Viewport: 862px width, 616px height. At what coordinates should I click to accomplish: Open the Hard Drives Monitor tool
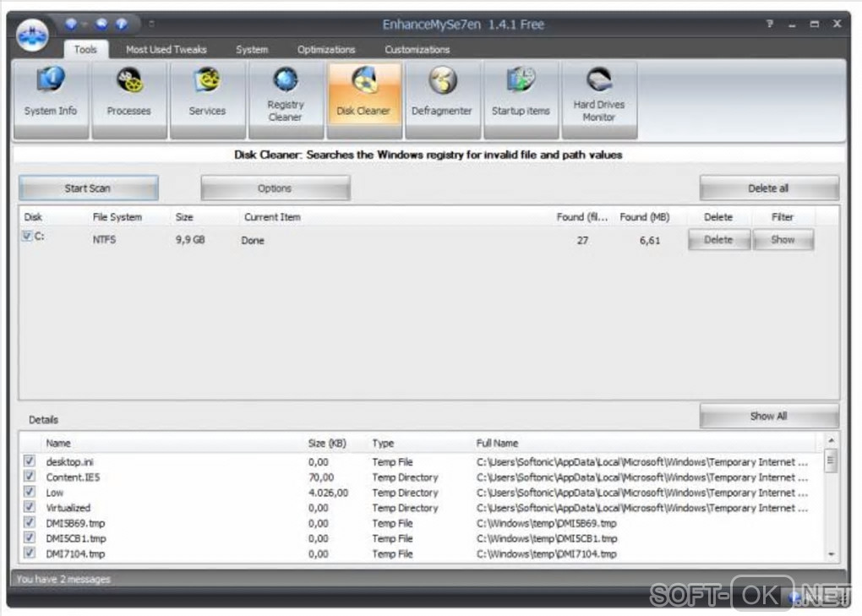[x=598, y=99]
